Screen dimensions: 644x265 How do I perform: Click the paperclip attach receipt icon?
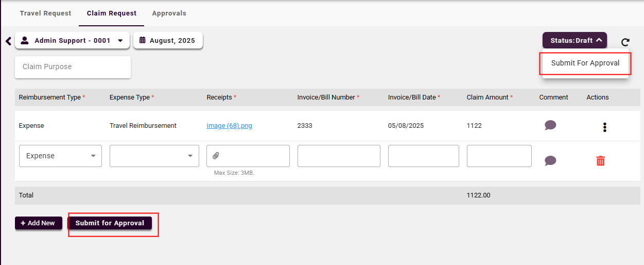click(216, 156)
